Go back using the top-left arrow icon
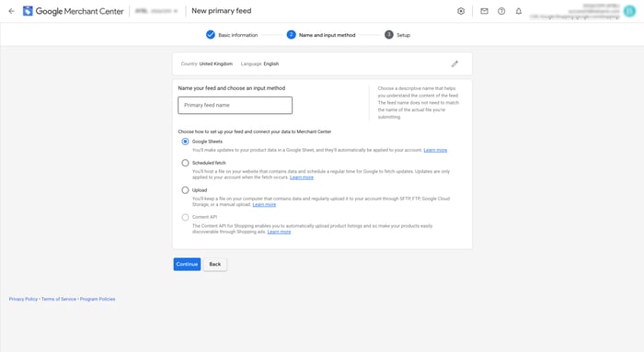Screen dimensions: 644x352 [11, 11]
